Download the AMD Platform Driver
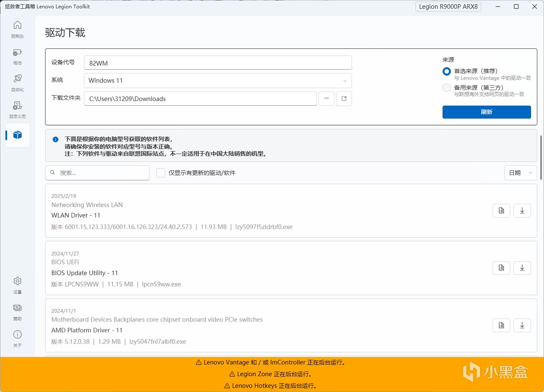This screenshot has width=544, height=392. tap(522, 326)
